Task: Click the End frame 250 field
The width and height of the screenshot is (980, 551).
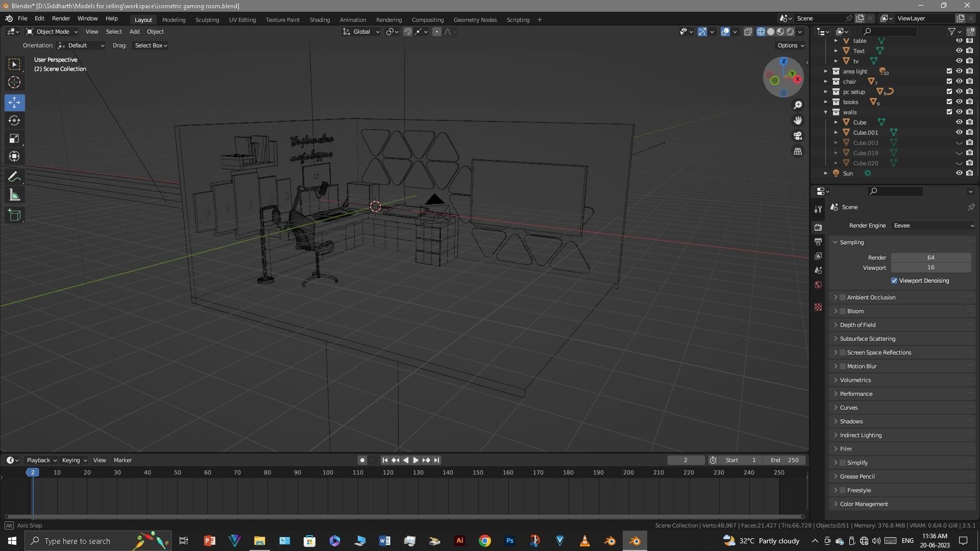Action: point(785,460)
